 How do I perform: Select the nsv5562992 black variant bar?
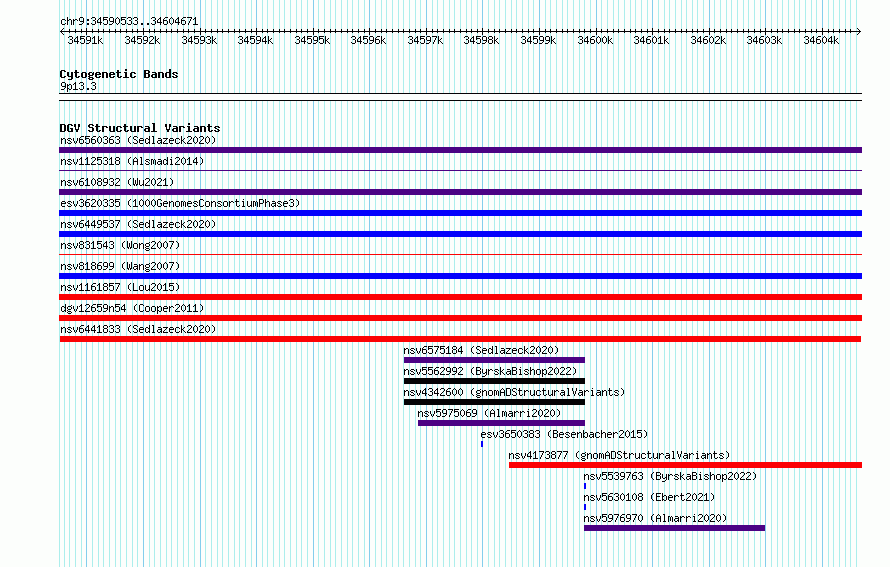(494, 381)
